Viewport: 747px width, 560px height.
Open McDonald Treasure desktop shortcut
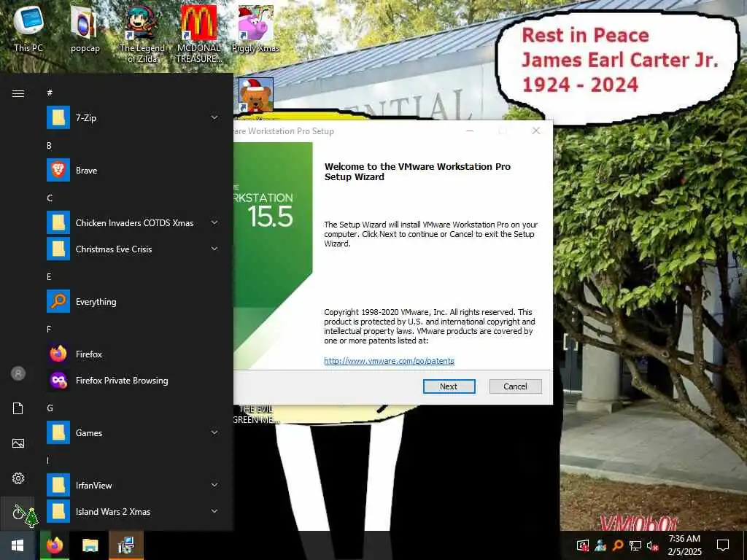[x=198, y=34]
